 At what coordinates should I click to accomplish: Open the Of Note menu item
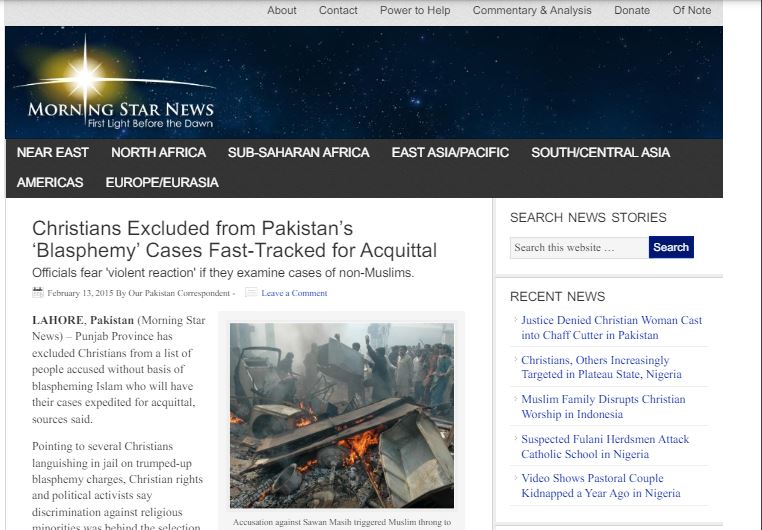pos(692,10)
